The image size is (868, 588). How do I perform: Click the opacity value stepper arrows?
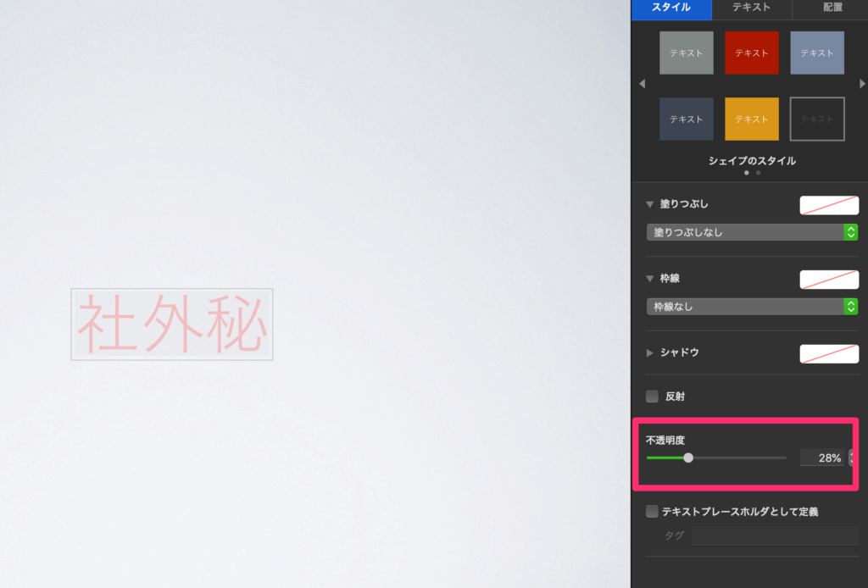[853, 458]
